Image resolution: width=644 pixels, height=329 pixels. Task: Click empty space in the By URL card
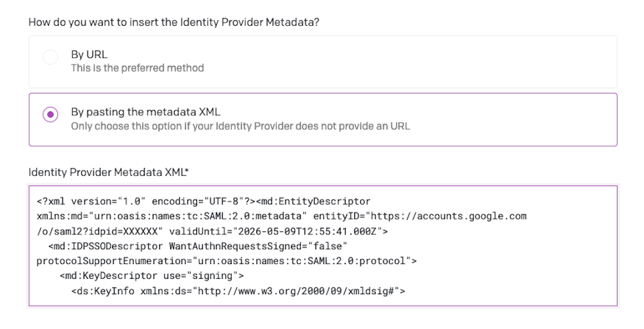(x=411, y=62)
